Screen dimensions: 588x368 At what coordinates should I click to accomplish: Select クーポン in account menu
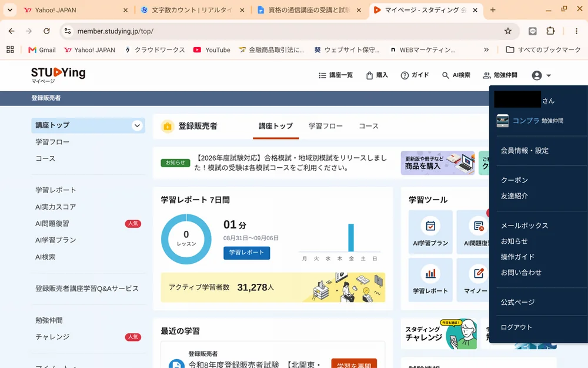pyautogui.click(x=514, y=180)
